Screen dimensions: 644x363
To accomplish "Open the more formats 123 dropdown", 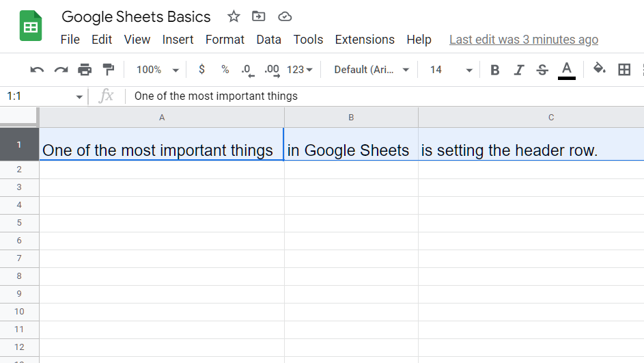I will point(299,70).
